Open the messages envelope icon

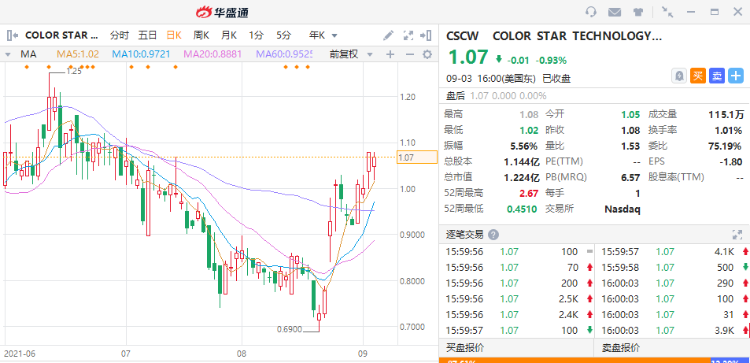[x=615, y=12]
